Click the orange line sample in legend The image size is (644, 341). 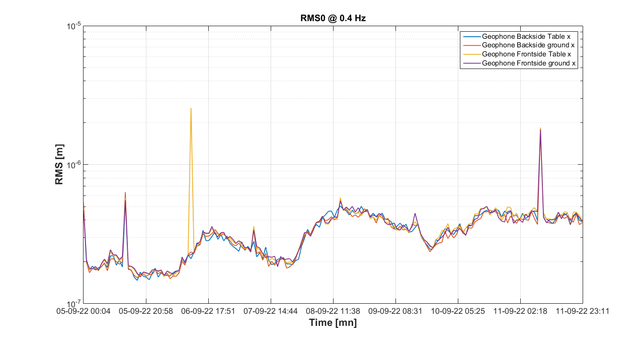tap(471, 45)
